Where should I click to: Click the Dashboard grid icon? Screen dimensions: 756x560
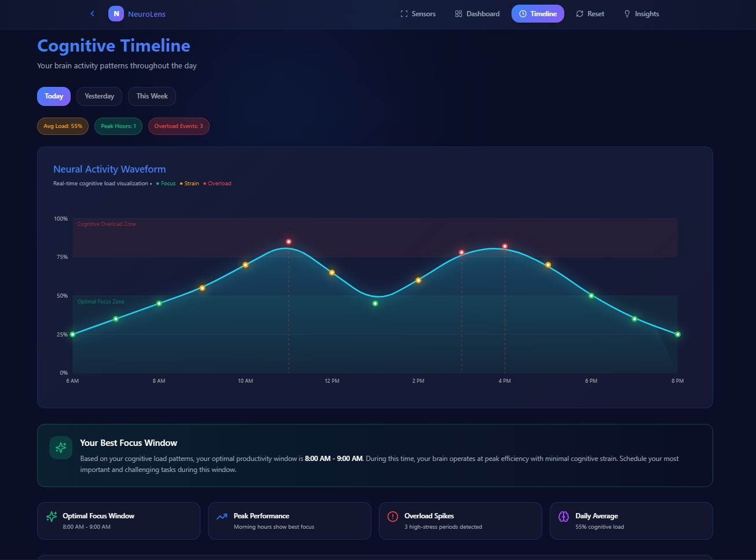[x=458, y=14]
